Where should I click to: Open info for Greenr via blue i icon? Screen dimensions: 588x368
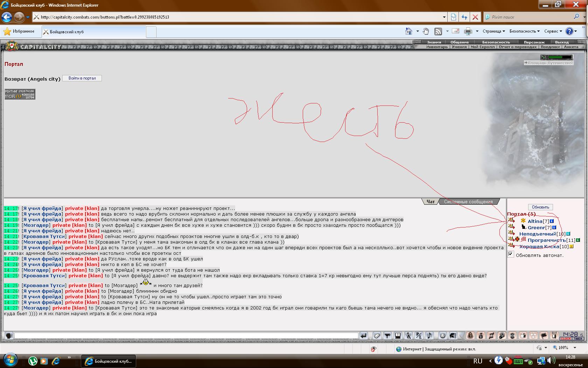pyautogui.click(x=554, y=227)
